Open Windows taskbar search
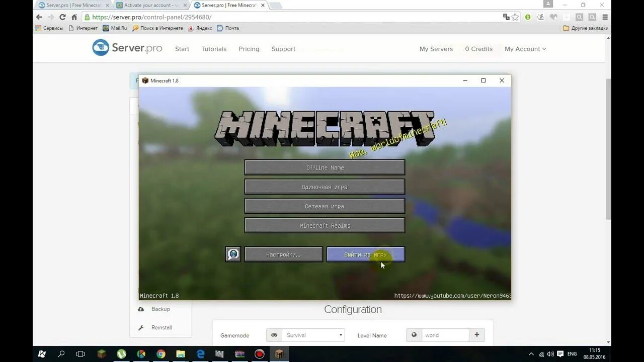The height and width of the screenshot is (362, 644). point(61,354)
